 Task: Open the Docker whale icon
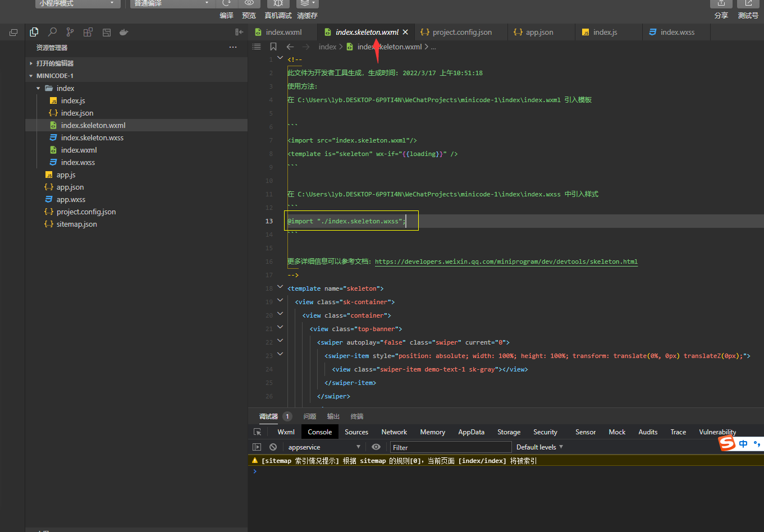[x=124, y=33]
